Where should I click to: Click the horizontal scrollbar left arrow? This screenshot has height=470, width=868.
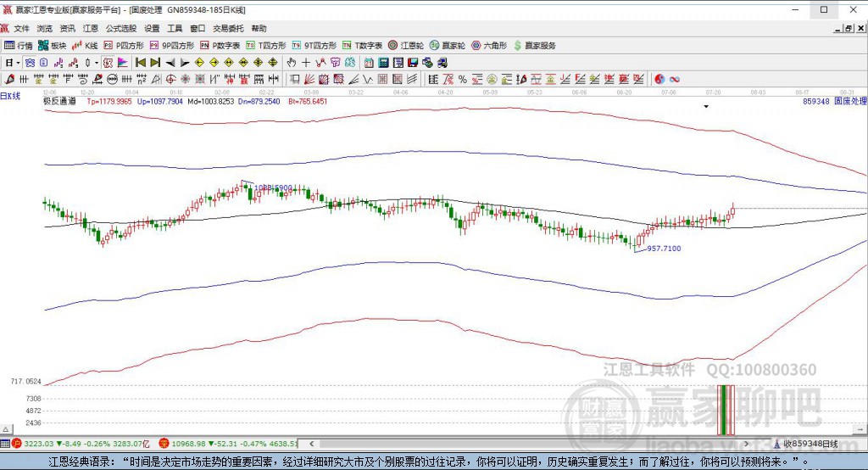(x=312, y=444)
